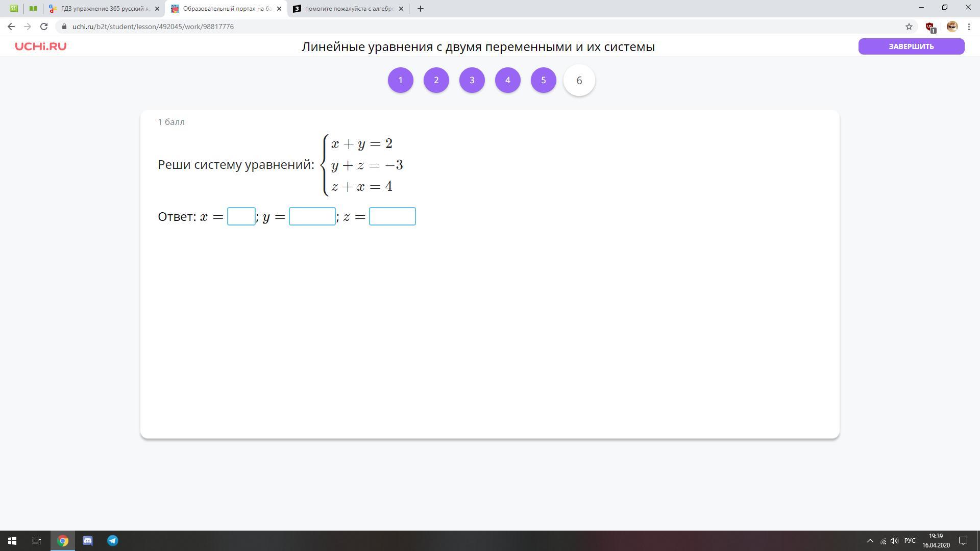Image resolution: width=980 pixels, height=551 pixels.
Task: Click the UCHi.RU logo
Action: (x=40, y=46)
